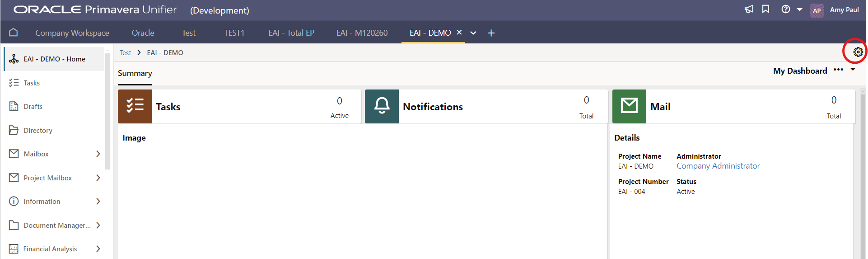Select Drafts in the left sidebar

click(33, 107)
